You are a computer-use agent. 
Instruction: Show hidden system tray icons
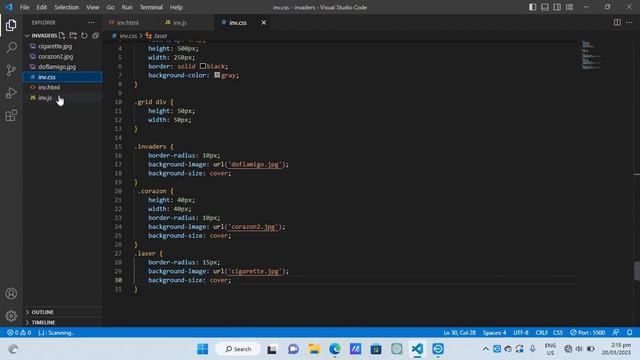point(486,349)
